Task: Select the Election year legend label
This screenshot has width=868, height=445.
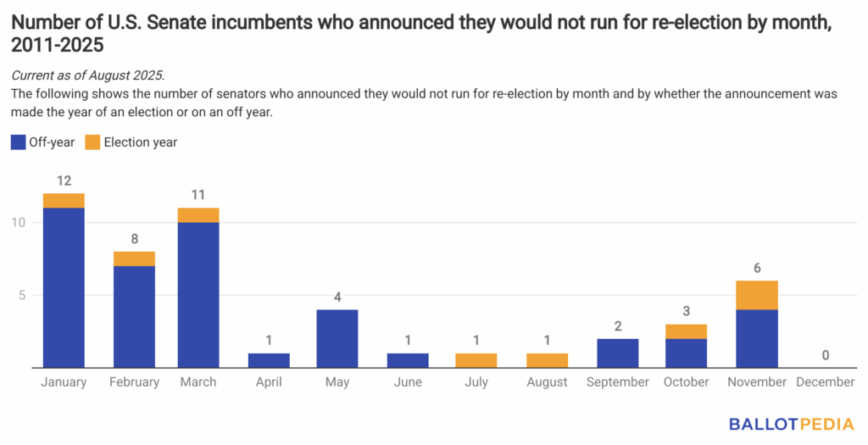Action: [x=141, y=142]
